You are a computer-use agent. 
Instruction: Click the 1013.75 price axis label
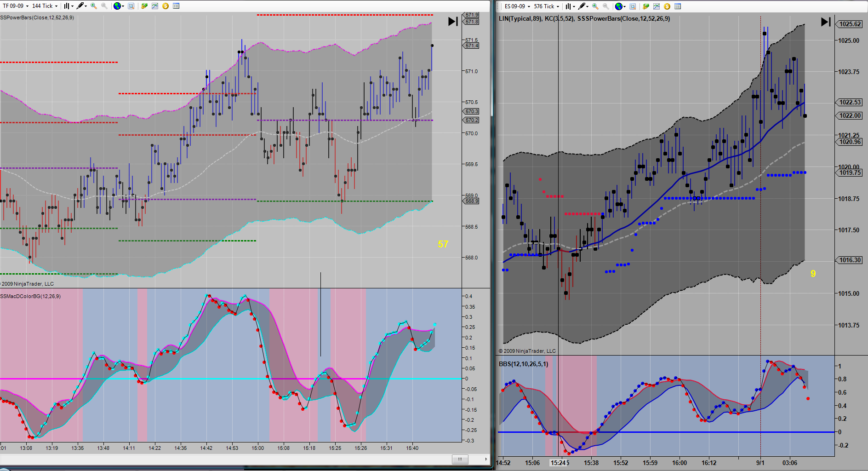tap(849, 325)
